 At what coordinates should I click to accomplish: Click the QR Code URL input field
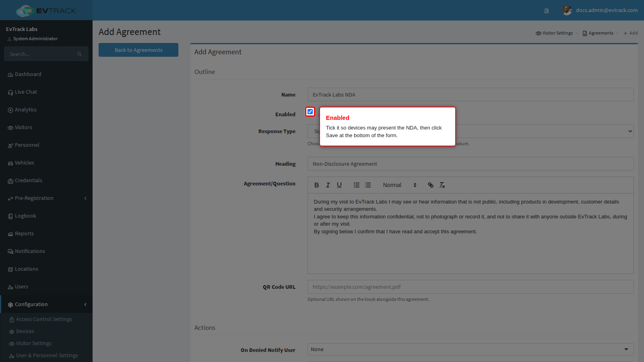(471, 287)
